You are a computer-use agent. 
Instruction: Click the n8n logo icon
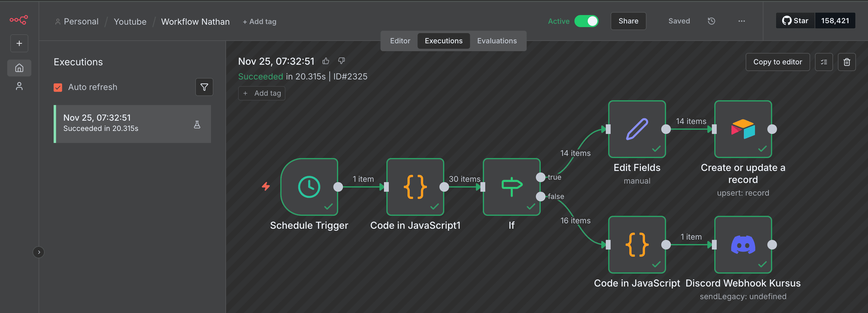[19, 20]
